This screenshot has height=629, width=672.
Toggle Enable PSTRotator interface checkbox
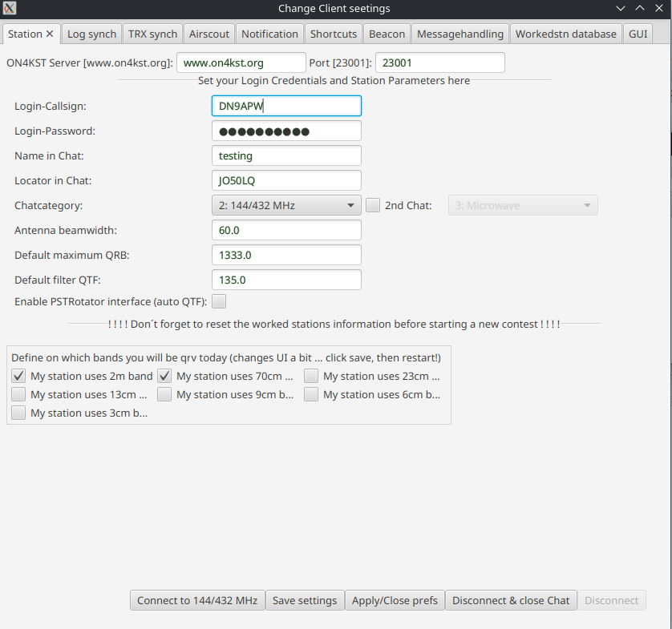(219, 301)
